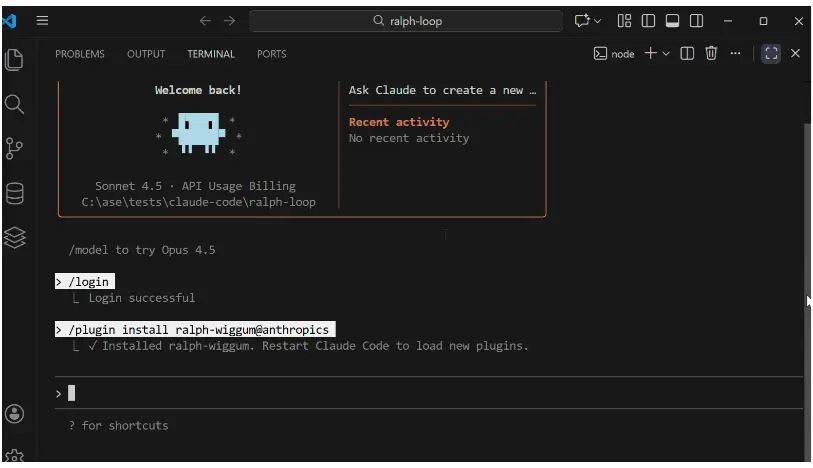Open the new terminal launch profile dropdown

[666, 54]
